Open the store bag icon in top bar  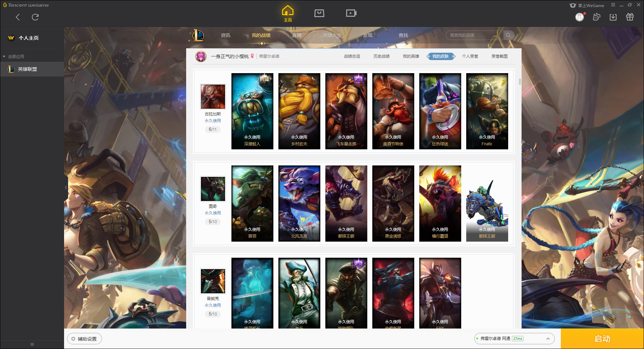(319, 13)
